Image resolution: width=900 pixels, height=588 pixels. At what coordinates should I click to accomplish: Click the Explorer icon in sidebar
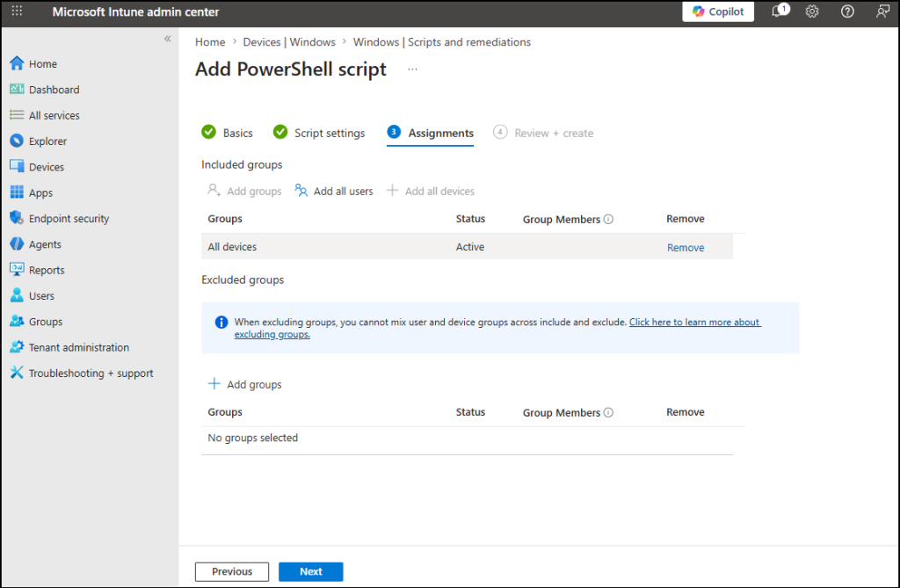17,141
